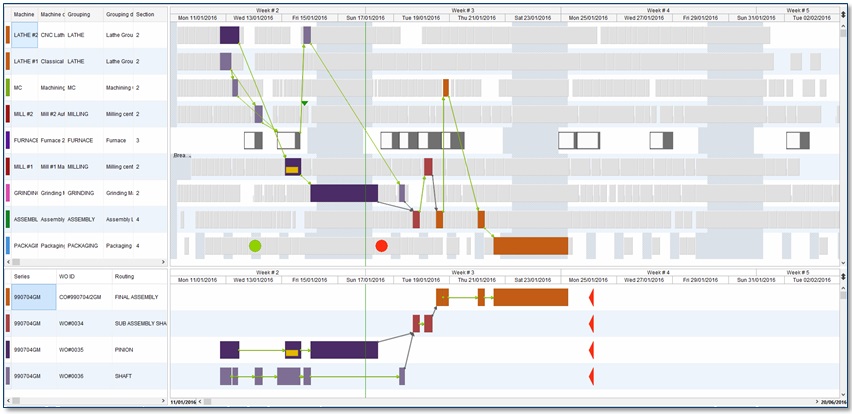Click the up scroll arrow of upper chart's vertical scrollbar
This screenshot has width=852, height=414.
coord(843,26)
